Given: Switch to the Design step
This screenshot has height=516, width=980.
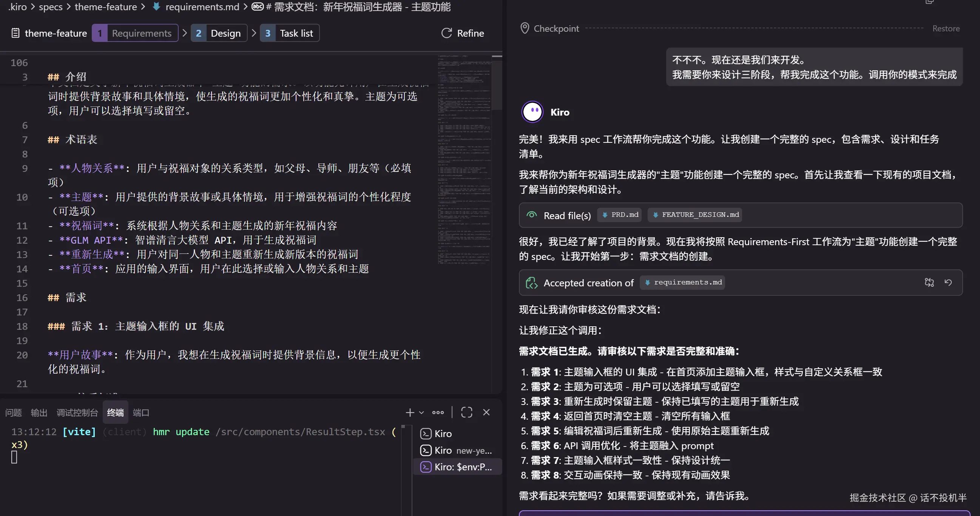Looking at the screenshot, I should point(219,33).
